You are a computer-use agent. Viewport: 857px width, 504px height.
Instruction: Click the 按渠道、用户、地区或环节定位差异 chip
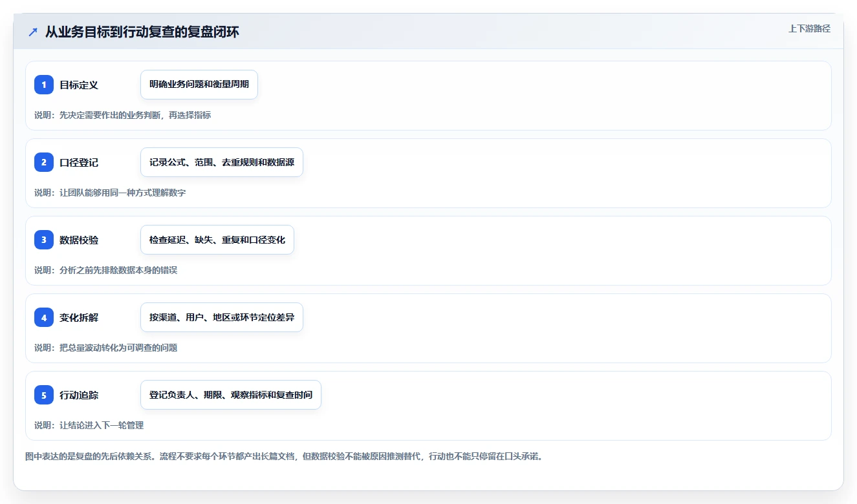tap(222, 317)
